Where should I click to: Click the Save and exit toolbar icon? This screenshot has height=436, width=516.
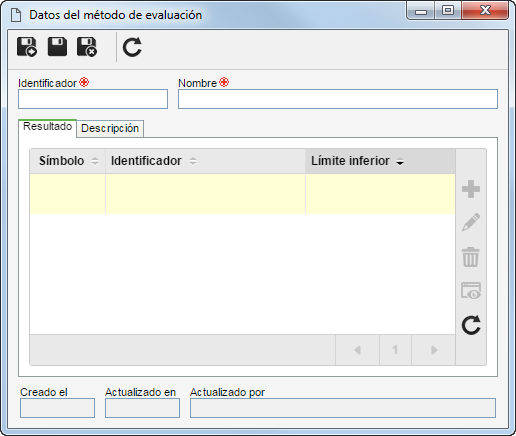point(87,47)
